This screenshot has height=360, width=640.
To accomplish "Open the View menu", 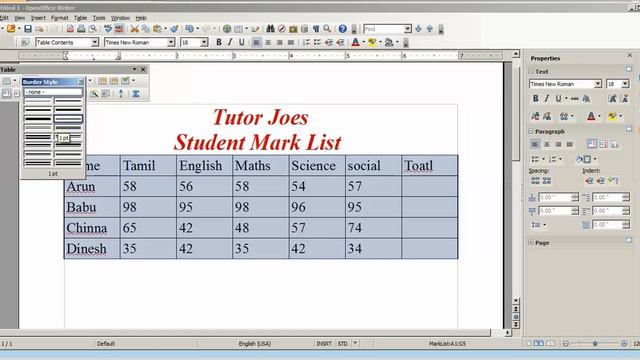I will [x=20, y=18].
